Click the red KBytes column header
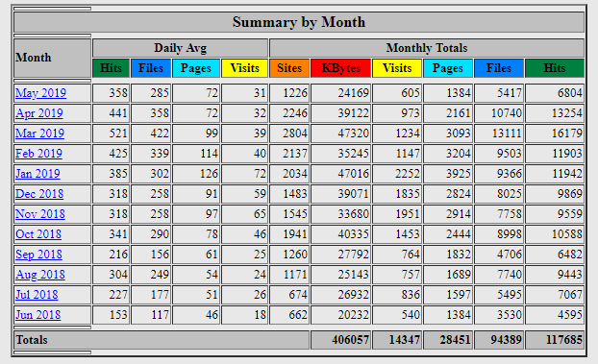This screenshot has height=364, width=598. point(340,68)
